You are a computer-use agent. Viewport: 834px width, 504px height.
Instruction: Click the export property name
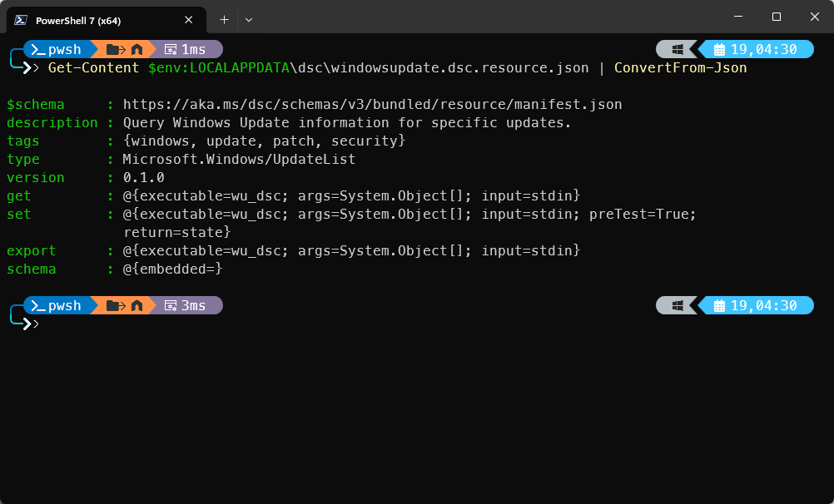(31, 251)
